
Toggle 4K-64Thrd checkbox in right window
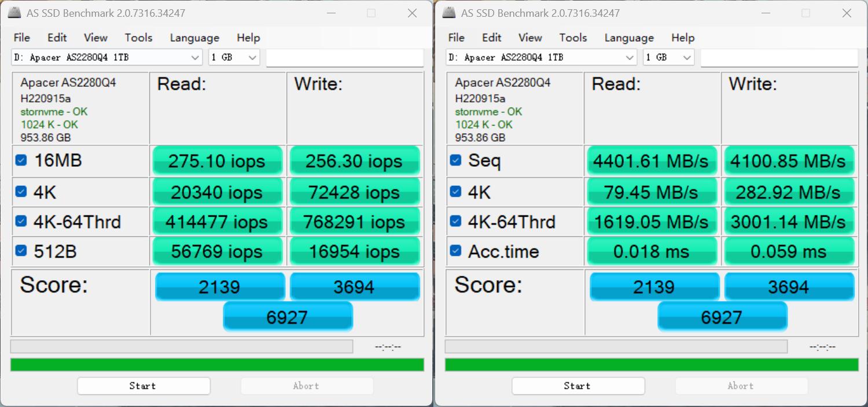[x=455, y=221]
